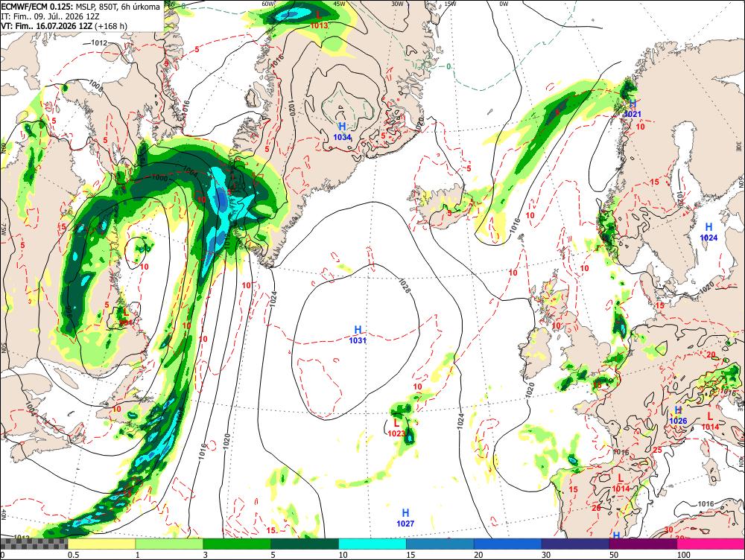Choose the steel blue 15–20 mm legend swatch

[440, 544]
